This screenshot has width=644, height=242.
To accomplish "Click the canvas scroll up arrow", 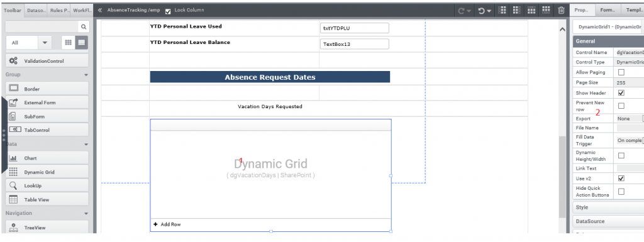I will (x=562, y=29).
